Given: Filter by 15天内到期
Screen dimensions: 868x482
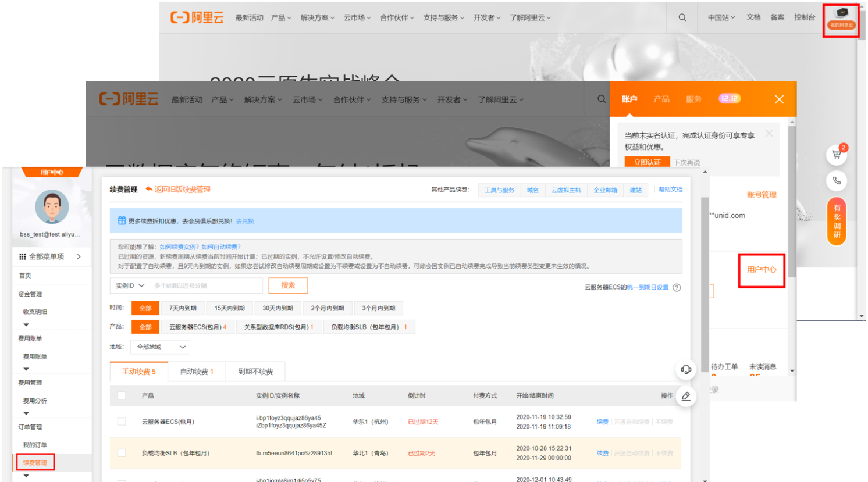Looking at the screenshot, I should [x=230, y=308].
